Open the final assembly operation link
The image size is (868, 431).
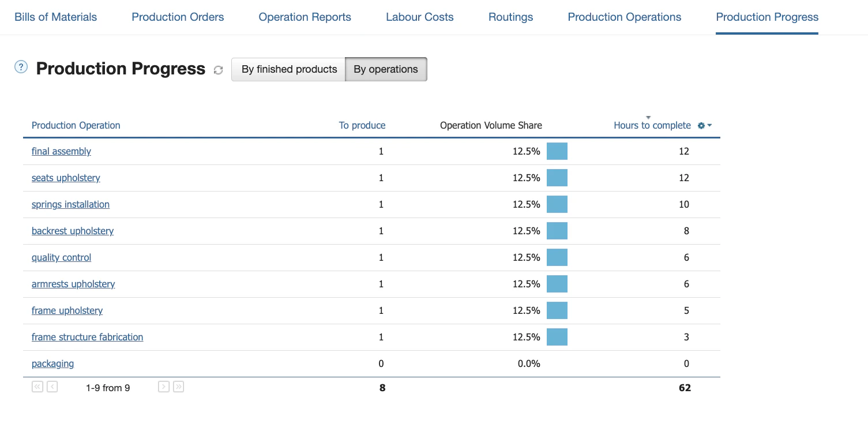pyautogui.click(x=61, y=152)
